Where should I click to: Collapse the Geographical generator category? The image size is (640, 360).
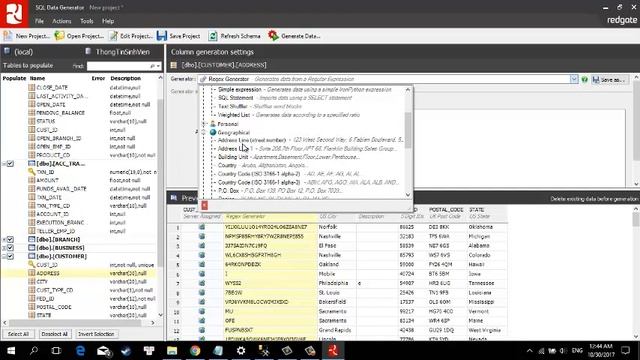[204, 132]
